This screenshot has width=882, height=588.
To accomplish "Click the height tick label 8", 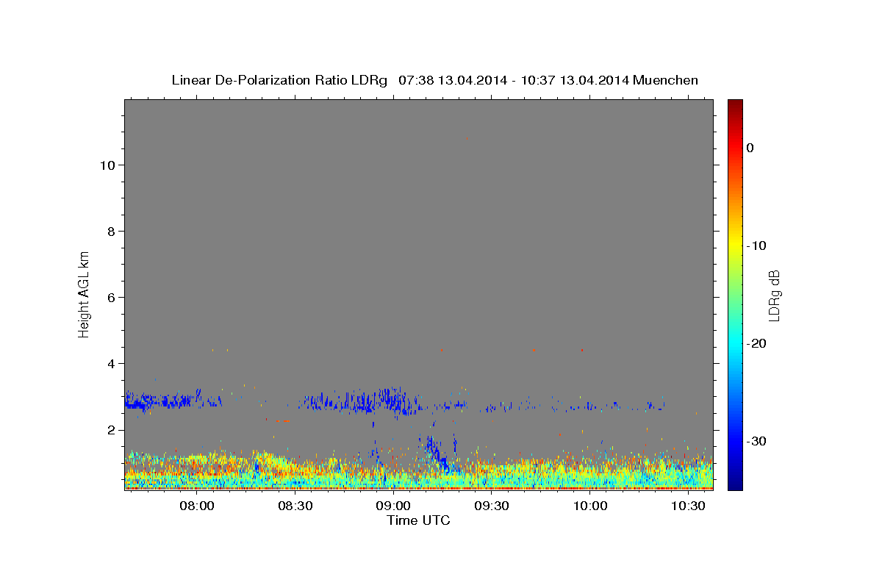I will [111, 232].
